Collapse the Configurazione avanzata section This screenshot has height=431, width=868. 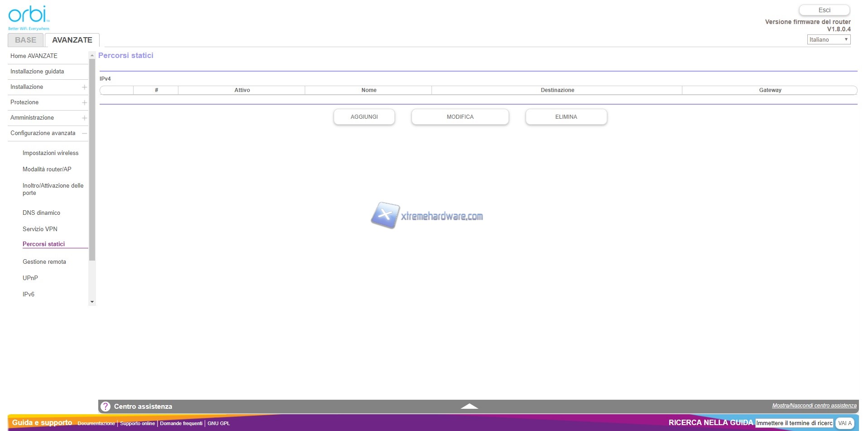pos(84,133)
